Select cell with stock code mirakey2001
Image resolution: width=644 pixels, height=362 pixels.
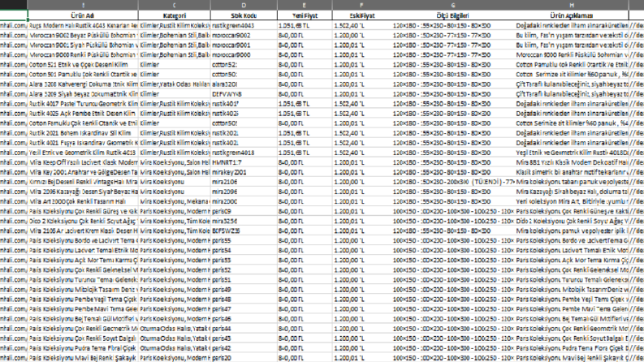pos(244,172)
